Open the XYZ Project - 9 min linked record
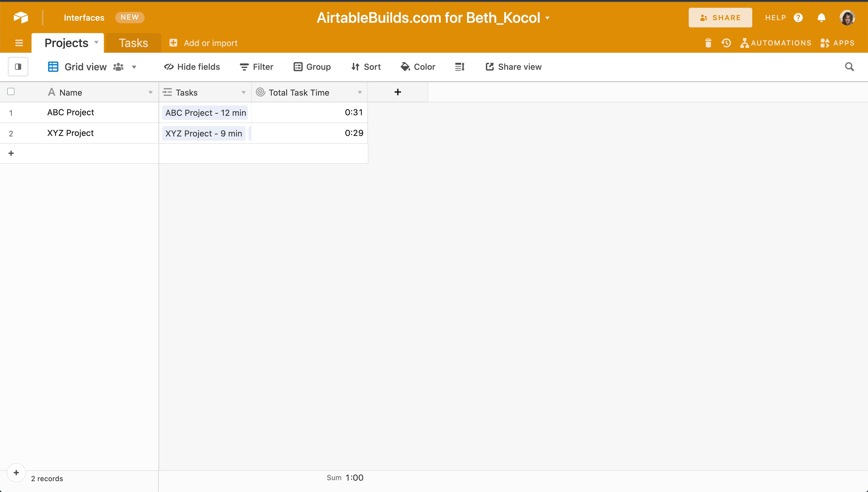Screen dimensions: 868x492 click(204, 134)
